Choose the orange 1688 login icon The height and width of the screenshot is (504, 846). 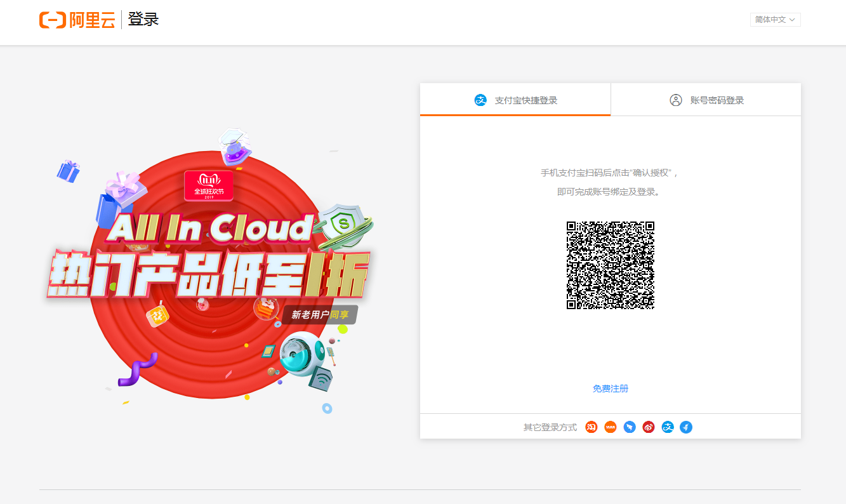pyautogui.click(x=611, y=427)
